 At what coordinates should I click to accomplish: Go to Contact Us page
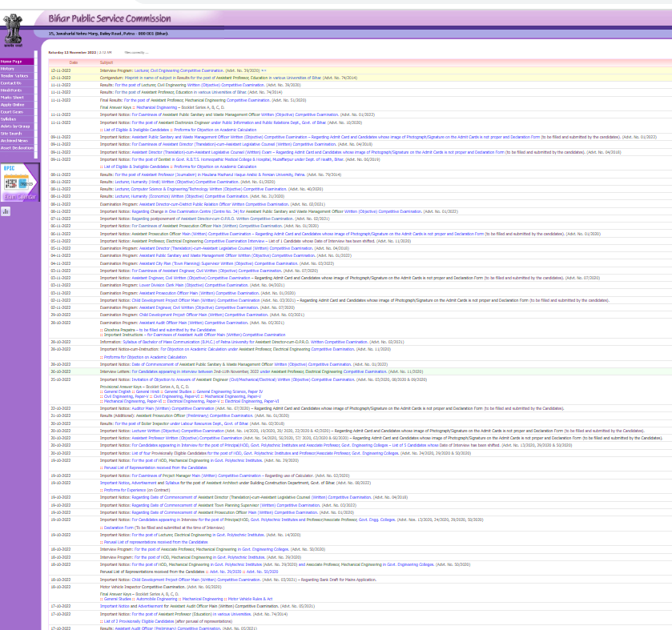tap(11, 83)
